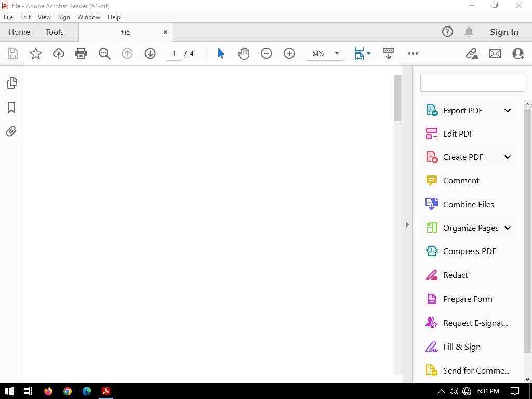
Task: Open the Fill & Sign tool
Action: (461, 347)
